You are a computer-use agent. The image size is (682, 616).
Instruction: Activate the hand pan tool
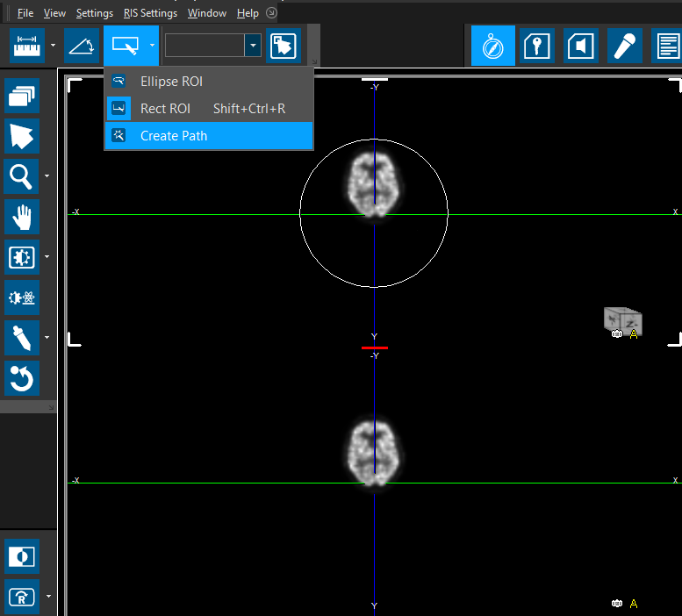pos(22,216)
